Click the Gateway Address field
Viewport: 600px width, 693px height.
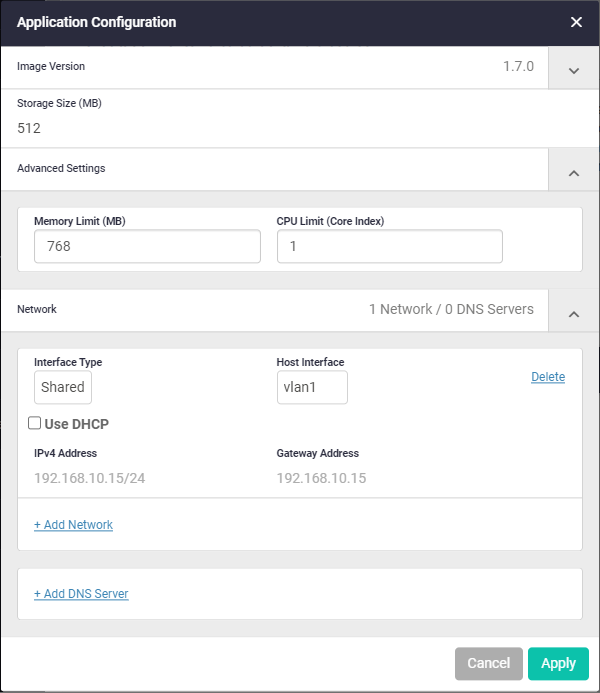322,478
